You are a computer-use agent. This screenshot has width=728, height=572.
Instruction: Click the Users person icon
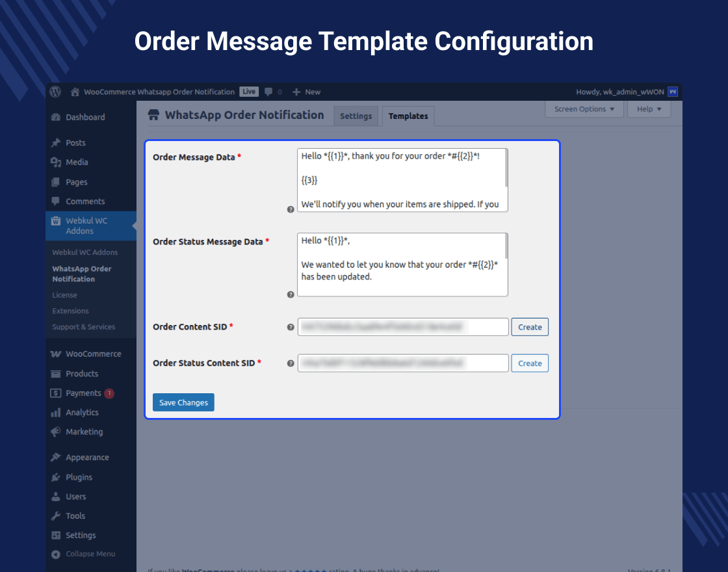(x=56, y=497)
